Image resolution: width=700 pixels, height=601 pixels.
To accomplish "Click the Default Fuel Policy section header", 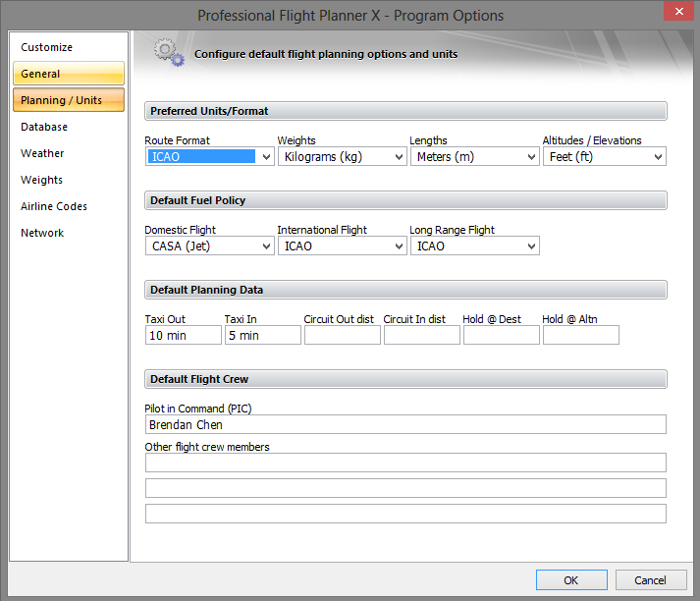I will (405, 200).
